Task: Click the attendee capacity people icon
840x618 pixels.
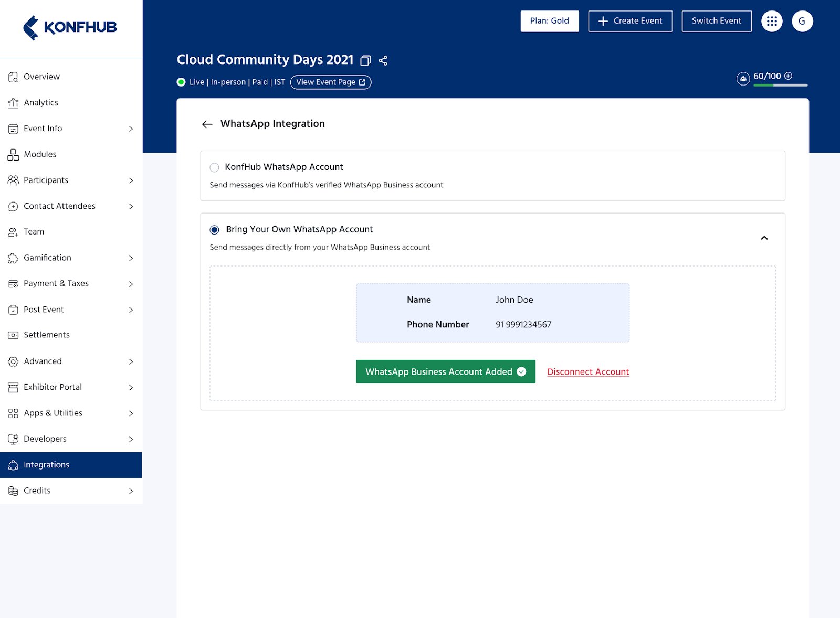Action: click(743, 79)
